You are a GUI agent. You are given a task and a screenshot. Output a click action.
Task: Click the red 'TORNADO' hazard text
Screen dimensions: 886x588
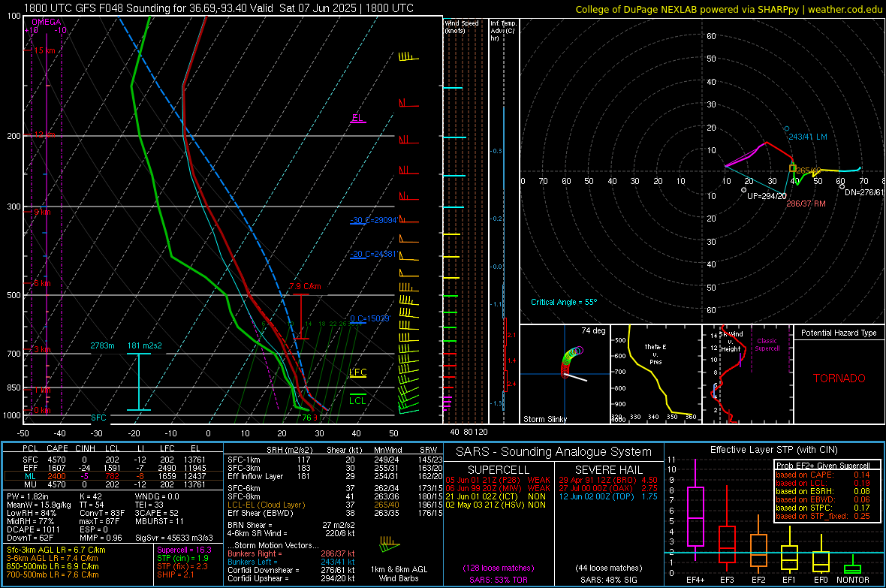[x=839, y=378]
